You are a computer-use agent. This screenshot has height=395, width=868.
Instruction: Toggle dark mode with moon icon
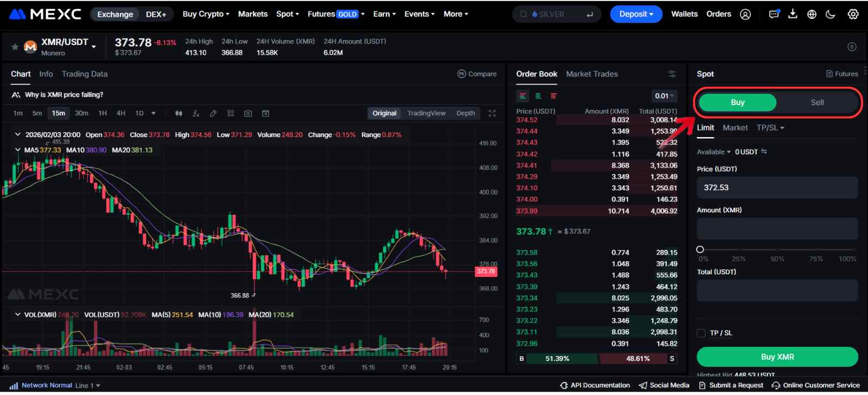point(831,15)
